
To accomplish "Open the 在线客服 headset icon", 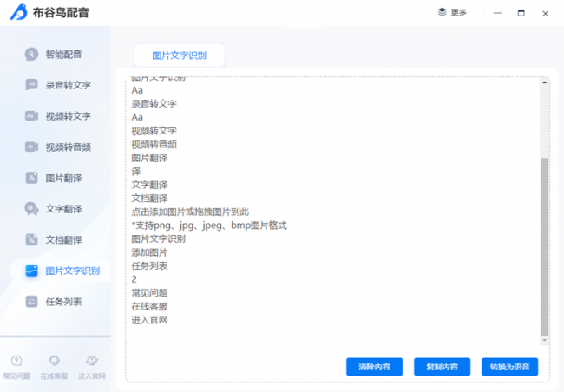I will (54, 361).
